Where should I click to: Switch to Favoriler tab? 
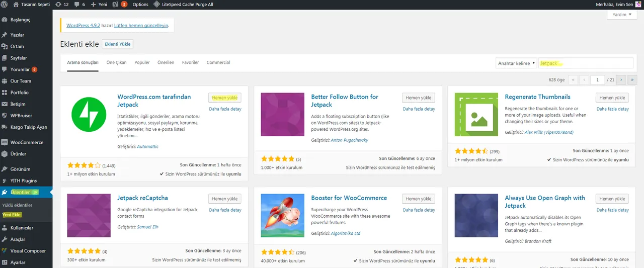click(190, 62)
